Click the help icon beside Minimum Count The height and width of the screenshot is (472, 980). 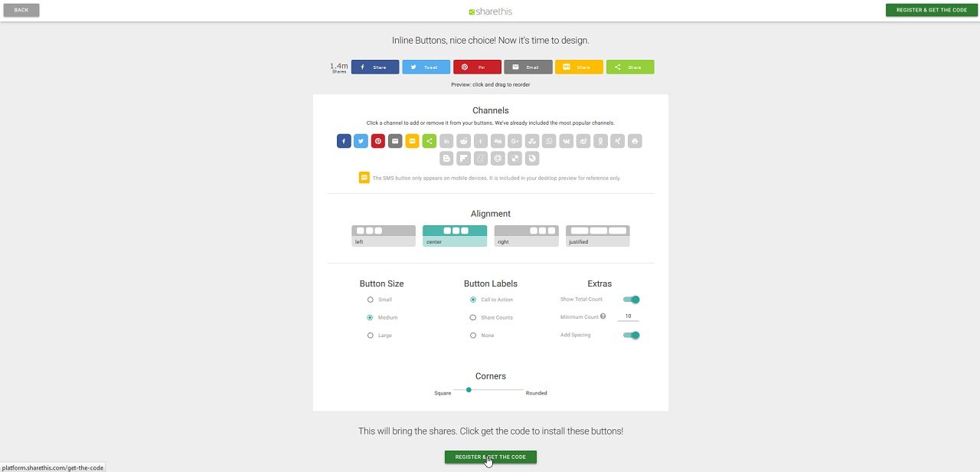click(x=603, y=316)
